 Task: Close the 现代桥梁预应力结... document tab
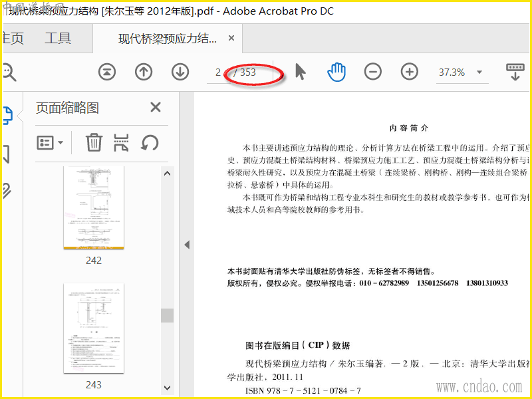coord(231,38)
